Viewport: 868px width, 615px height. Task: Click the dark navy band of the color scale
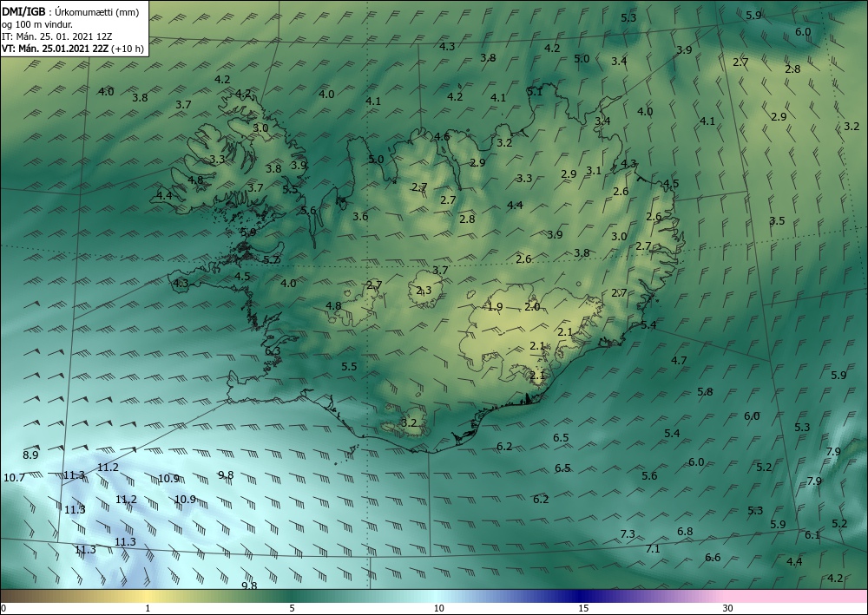coord(582,596)
